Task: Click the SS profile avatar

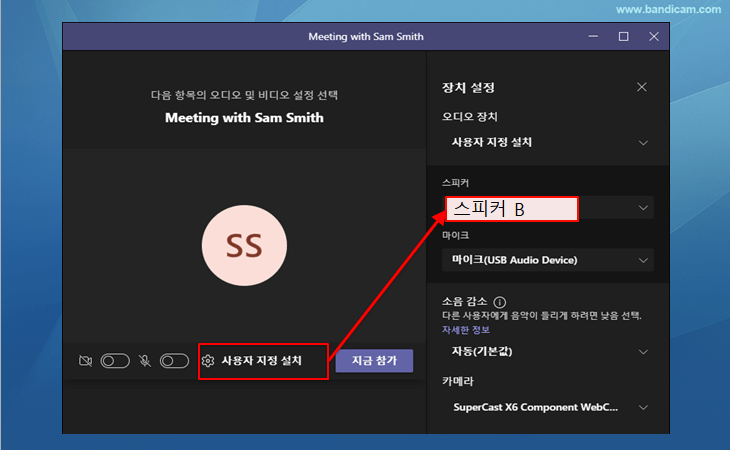Action: pyautogui.click(x=244, y=246)
